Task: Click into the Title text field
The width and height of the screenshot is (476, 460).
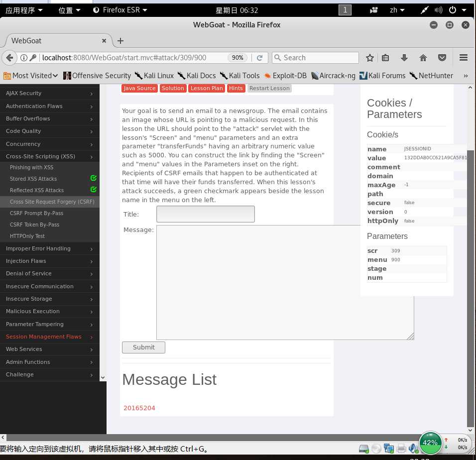Action: point(206,214)
